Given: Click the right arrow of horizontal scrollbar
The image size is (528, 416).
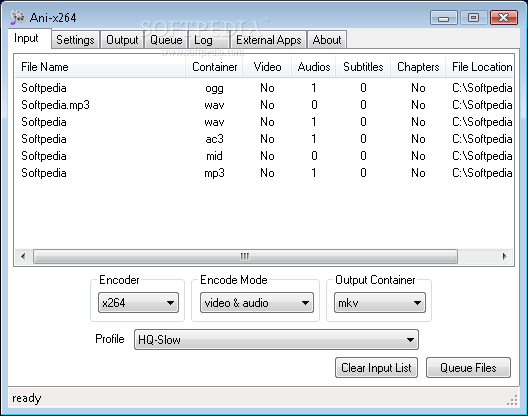Looking at the screenshot, I should (x=504, y=256).
